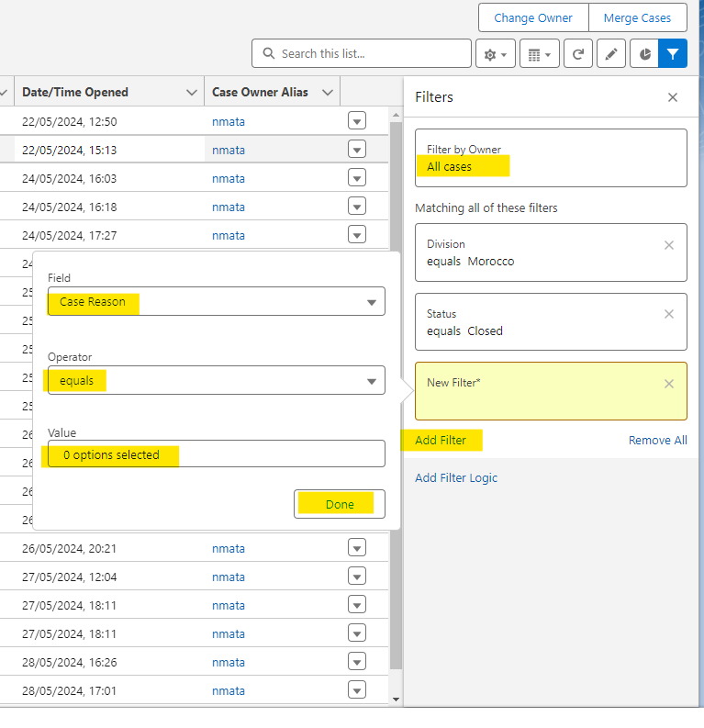Open nmata owner link in 22/05/2024, 12:50 row
Screen dimensions: 704x728
pos(229,122)
